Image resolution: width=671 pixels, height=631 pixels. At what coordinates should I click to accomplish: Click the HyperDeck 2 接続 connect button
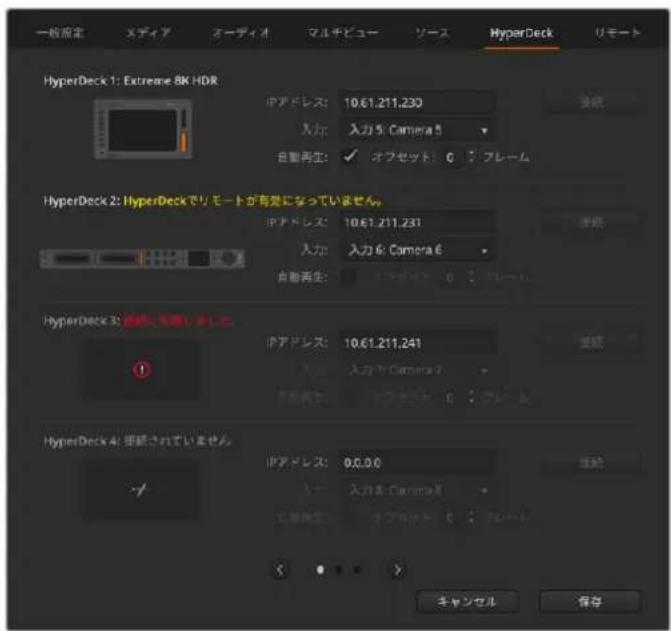[x=592, y=222]
